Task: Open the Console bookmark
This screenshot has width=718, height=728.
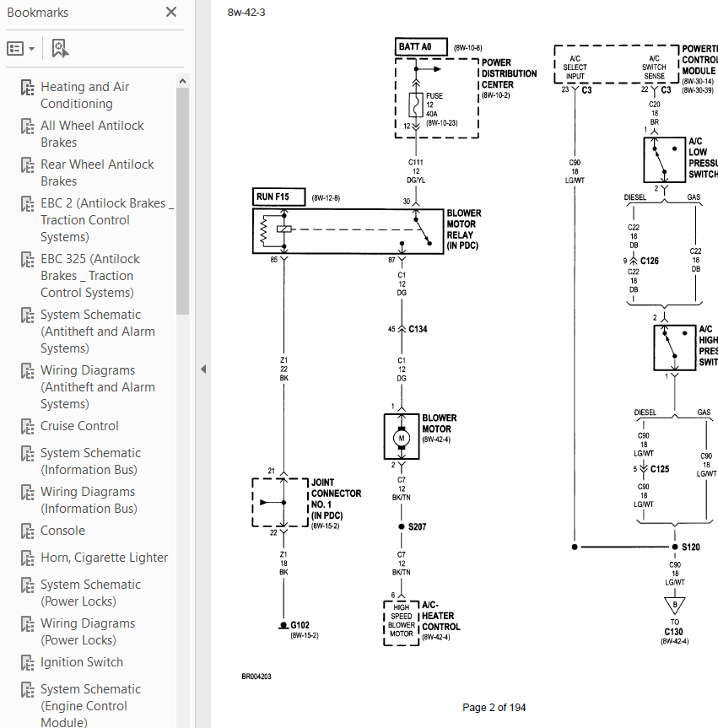Action: click(62, 531)
